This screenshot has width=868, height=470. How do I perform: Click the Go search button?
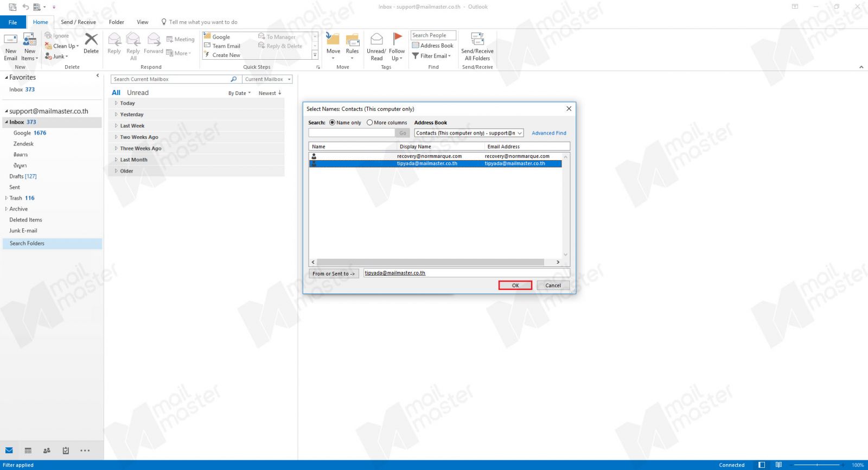coord(403,133)
